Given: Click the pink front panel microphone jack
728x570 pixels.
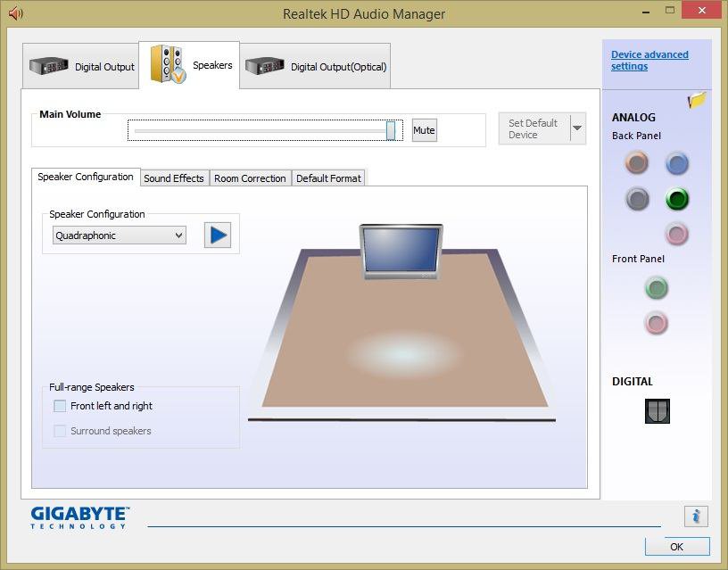Looking at the screenshot, I should 657,323.
